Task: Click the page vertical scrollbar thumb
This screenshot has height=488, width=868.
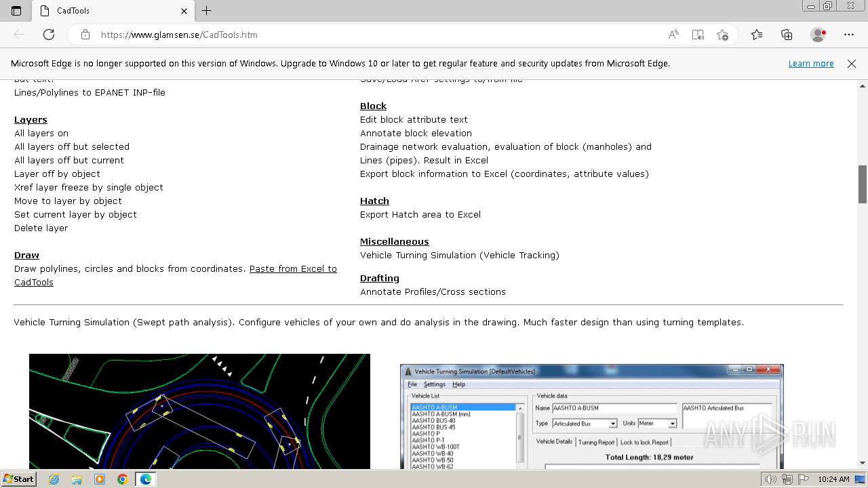Action: [863, 184]
